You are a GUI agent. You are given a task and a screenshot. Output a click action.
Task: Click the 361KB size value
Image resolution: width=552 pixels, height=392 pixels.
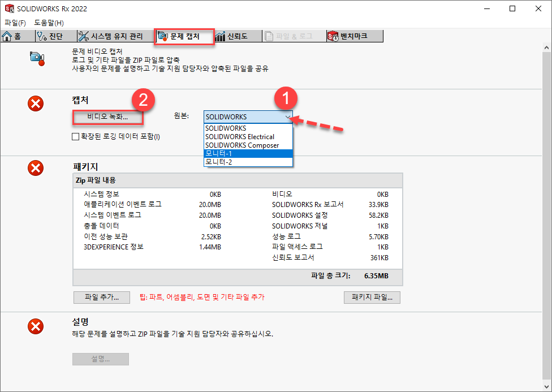tap(379, 258)
